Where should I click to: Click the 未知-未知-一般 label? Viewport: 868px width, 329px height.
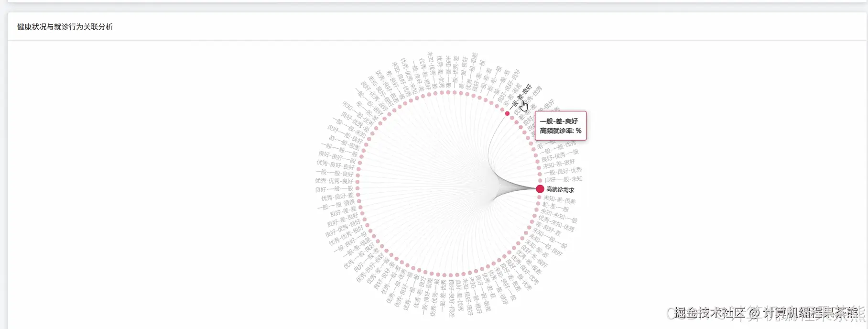pos(558,216)
